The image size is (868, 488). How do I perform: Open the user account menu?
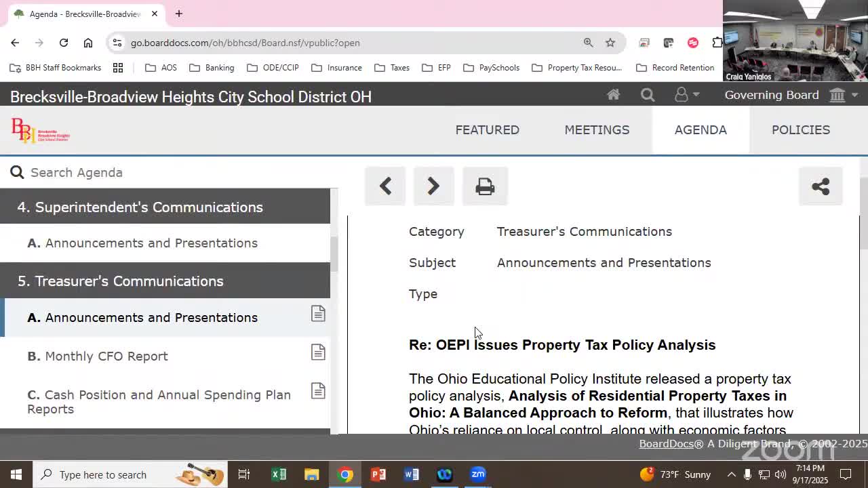tap(686, 95)
